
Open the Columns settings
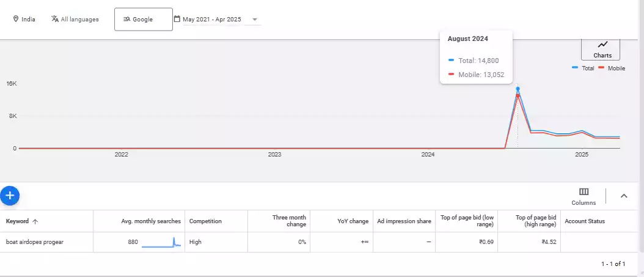pos(584,196)
